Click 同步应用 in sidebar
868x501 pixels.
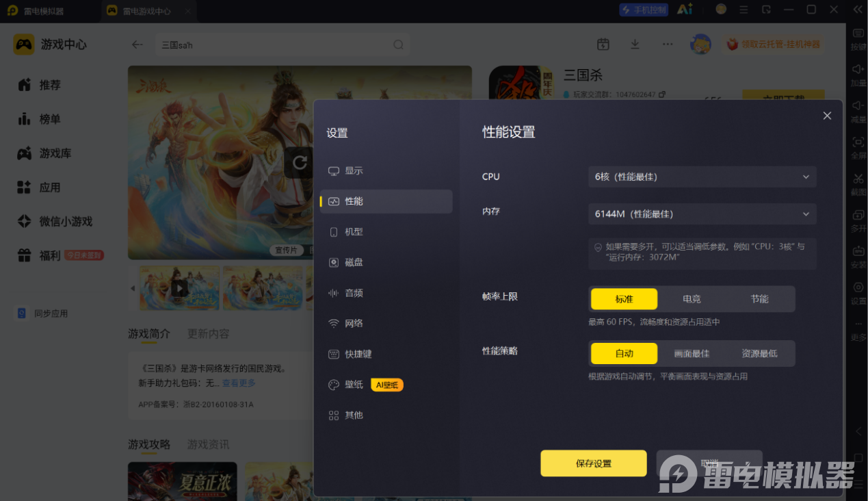(x=42, y=313)
